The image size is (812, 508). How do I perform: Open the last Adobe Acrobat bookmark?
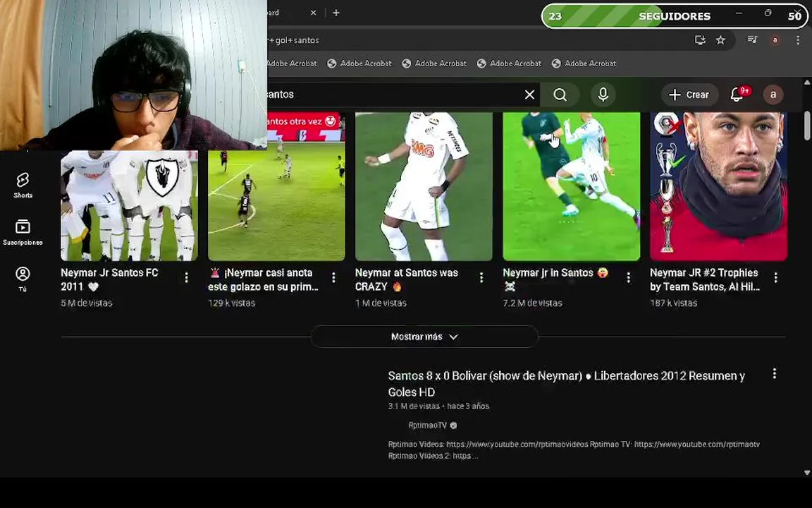(x=584, y=64)
